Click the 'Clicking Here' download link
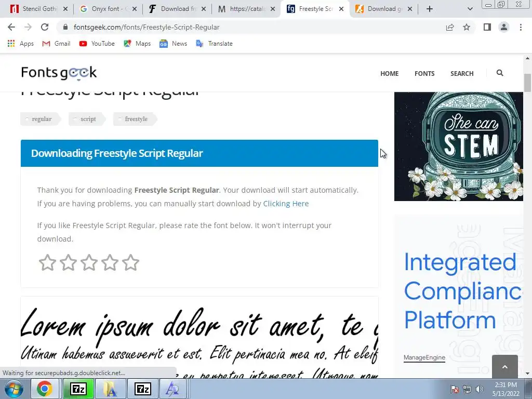This screenshot has height=399, width=532. [x=286, y=204]
